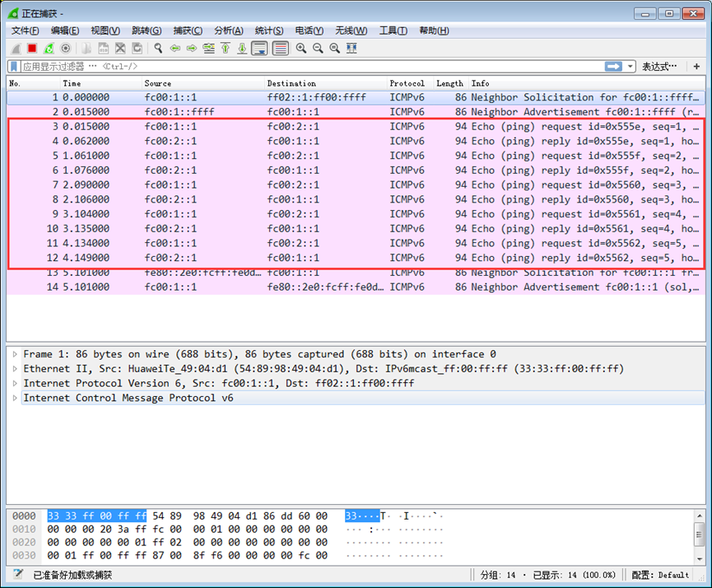Open find packet magnifier tool
The image size is (712, 588).
(158, 48)
